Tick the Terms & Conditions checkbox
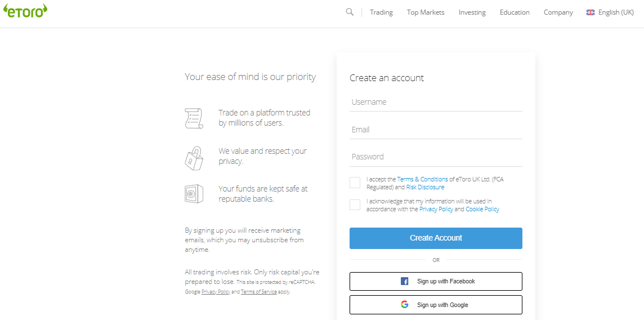The width and height of the screenshot is (644, 320). tap(355, 183)
